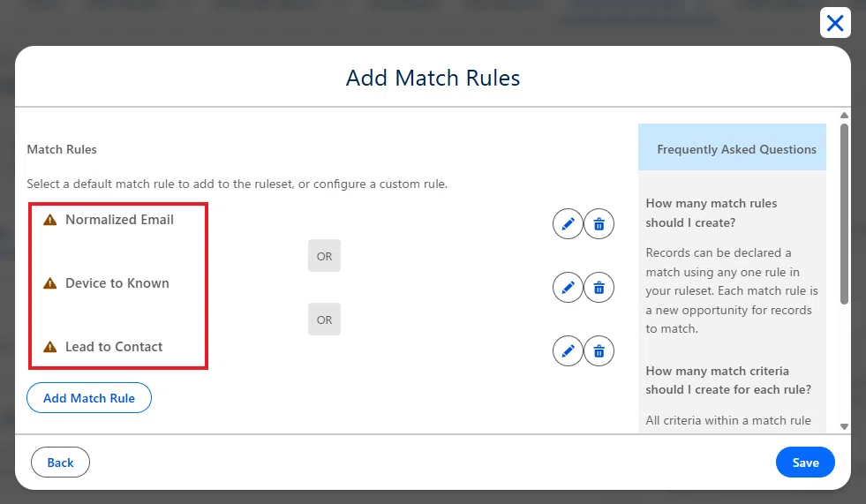Click the Add Match Rule button

tap(89, 398)
